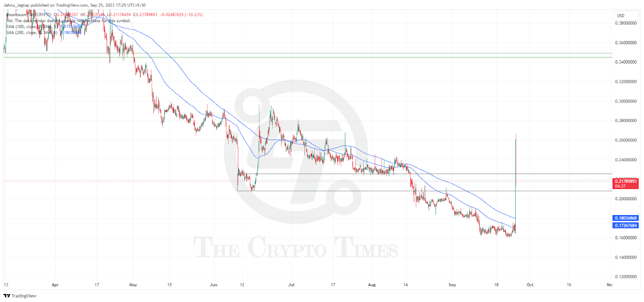Click the 16 date label after Oct
The width and height of the screenshot is (644, 302).
569,285
